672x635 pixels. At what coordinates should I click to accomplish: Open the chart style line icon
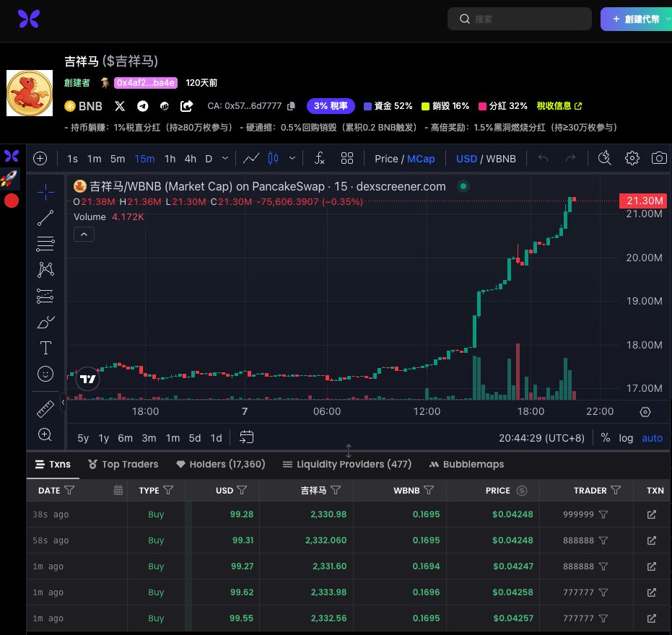point(251,159)
